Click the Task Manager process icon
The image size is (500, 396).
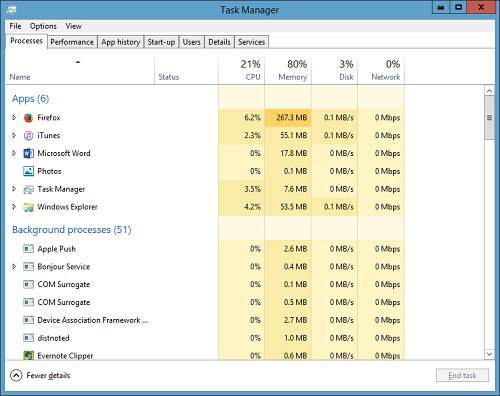(x=28, y=189)
